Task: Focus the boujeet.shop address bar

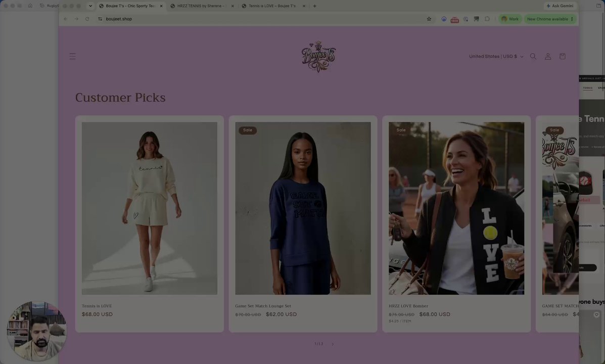Action: 262,19
